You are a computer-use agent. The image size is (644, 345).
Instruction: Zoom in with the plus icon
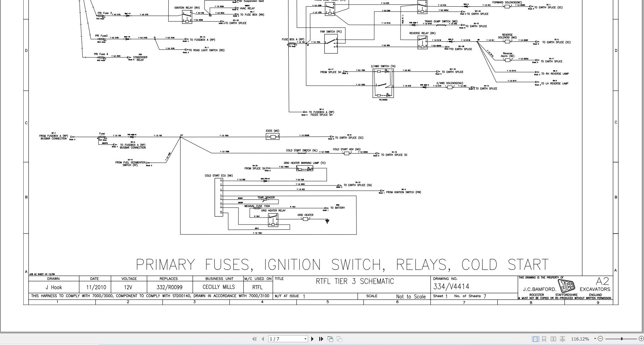pyautogui.click(x=642, y=338)
